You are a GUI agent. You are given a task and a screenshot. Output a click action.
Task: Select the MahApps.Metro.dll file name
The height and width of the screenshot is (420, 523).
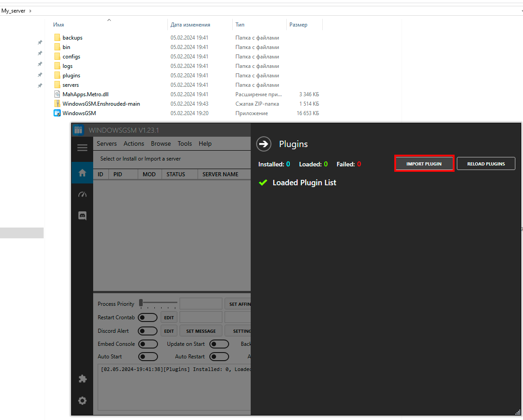pyautogui.click(x=86, y=94)
